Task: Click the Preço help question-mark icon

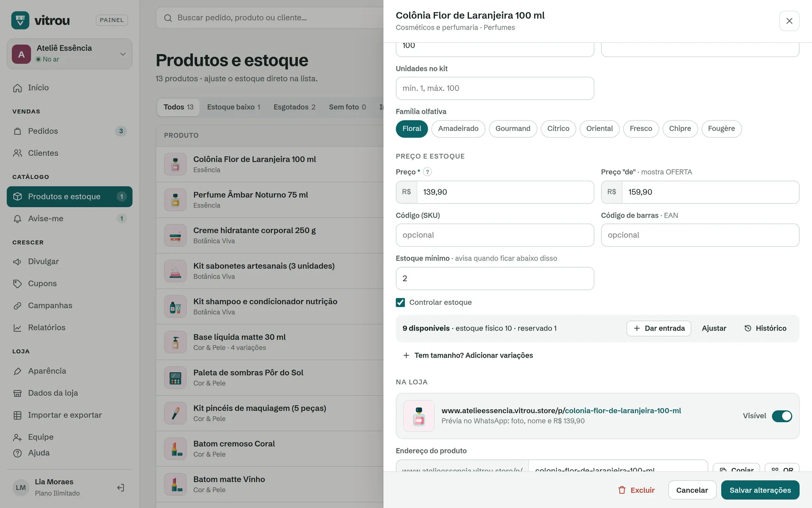Action: pyautogui.click(x=427, y=172)
